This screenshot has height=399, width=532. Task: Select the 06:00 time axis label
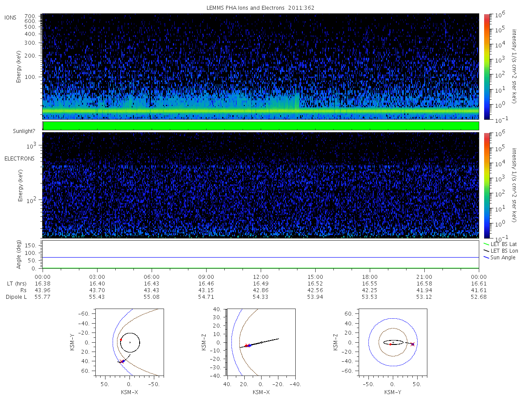pos(152,276)
